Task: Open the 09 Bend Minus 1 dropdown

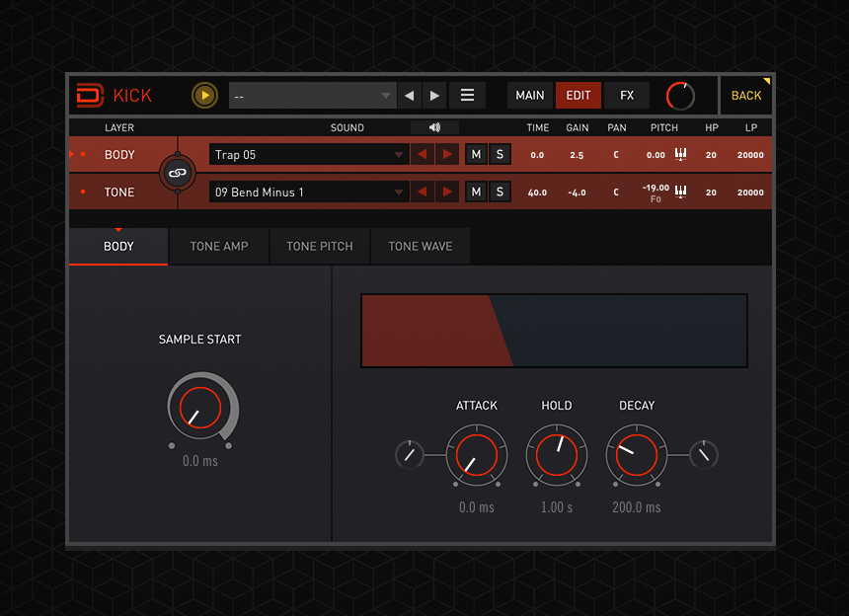Action: click(x=309, y=192)
